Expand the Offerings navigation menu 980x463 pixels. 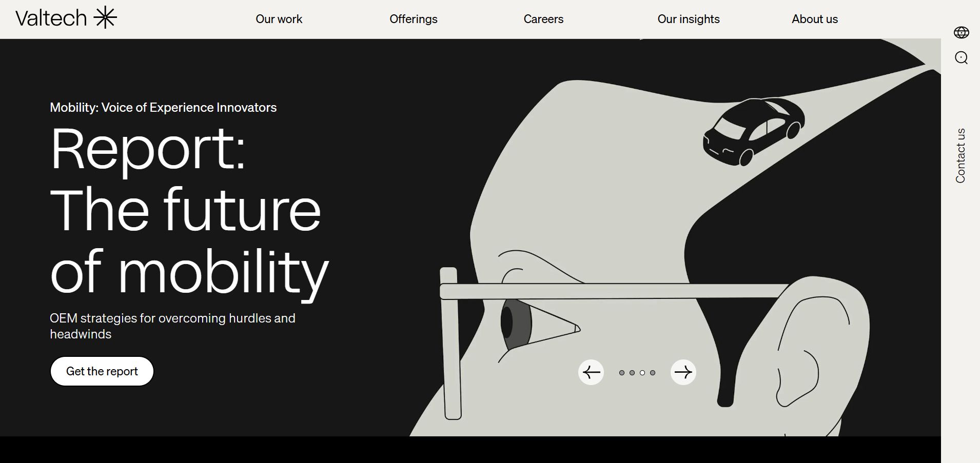[x=413, y=19]
